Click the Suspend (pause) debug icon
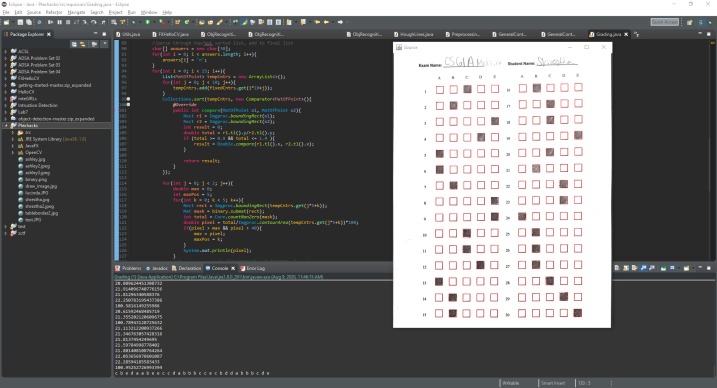717x388 pixels. coord(59,22)
